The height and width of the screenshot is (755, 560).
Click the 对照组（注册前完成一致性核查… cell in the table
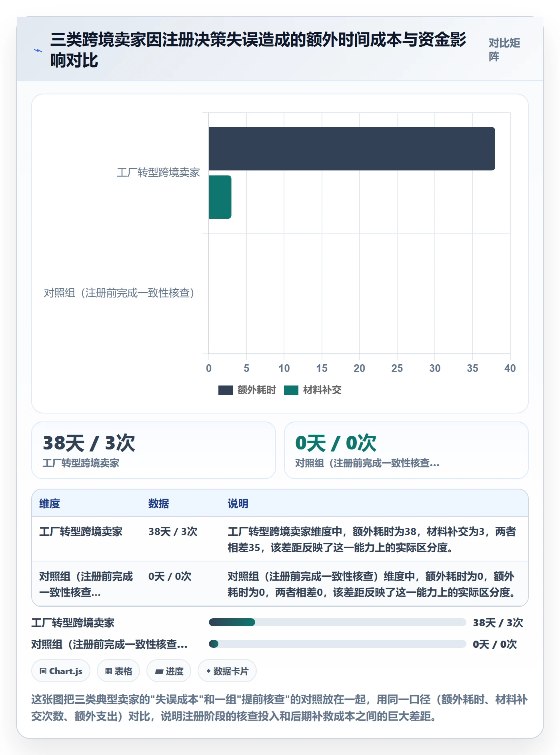pos(86,584)
